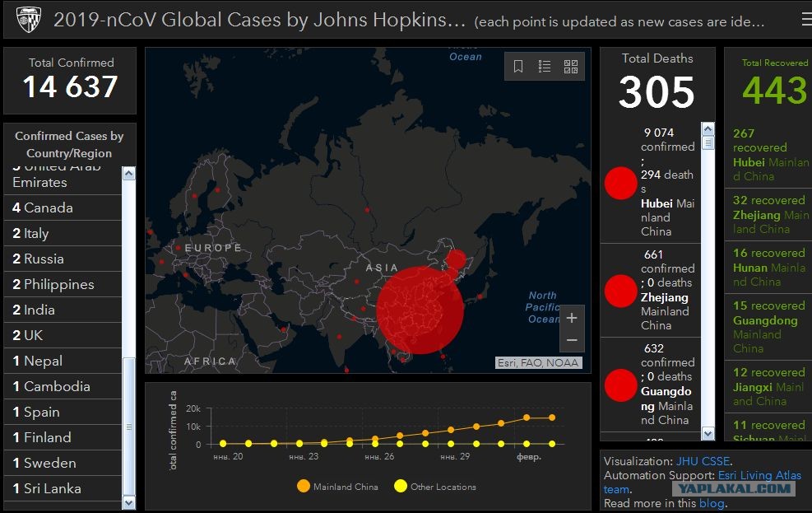Click the country list scrollbar thumb

(129, 427)
